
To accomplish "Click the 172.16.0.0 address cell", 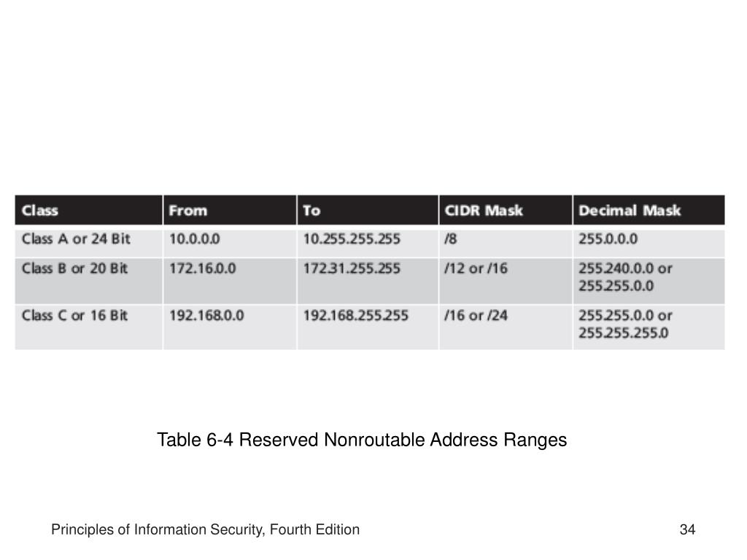I will point(230,281).
